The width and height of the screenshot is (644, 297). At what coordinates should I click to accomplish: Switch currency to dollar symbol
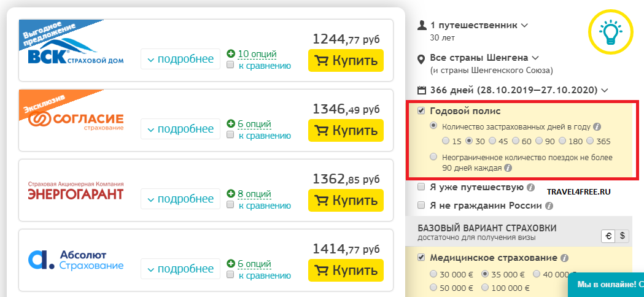(x=622, y=235)
